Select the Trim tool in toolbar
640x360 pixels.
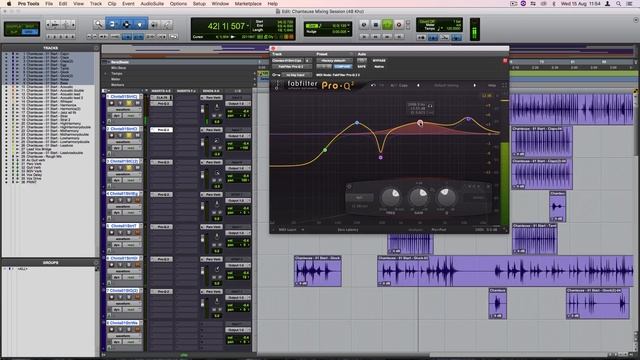pos(112,24)
